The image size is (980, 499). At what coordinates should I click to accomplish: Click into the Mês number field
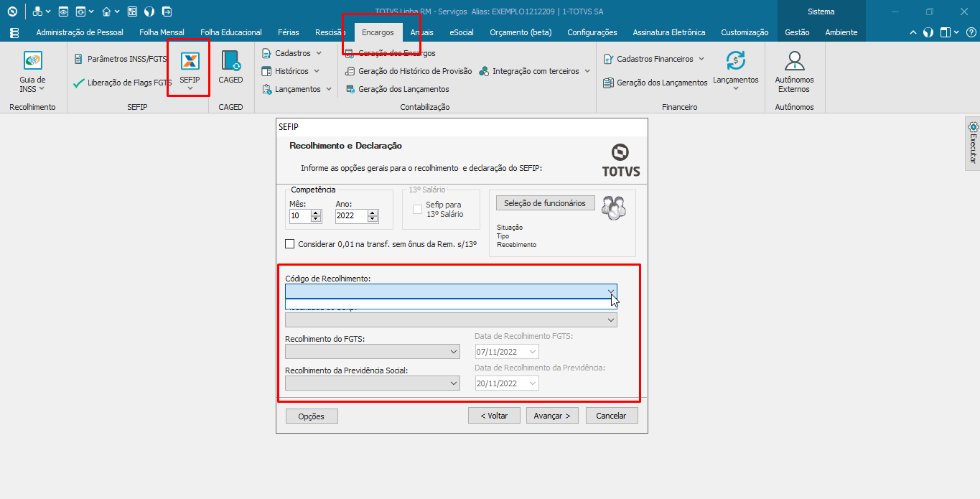pos(300,215)
